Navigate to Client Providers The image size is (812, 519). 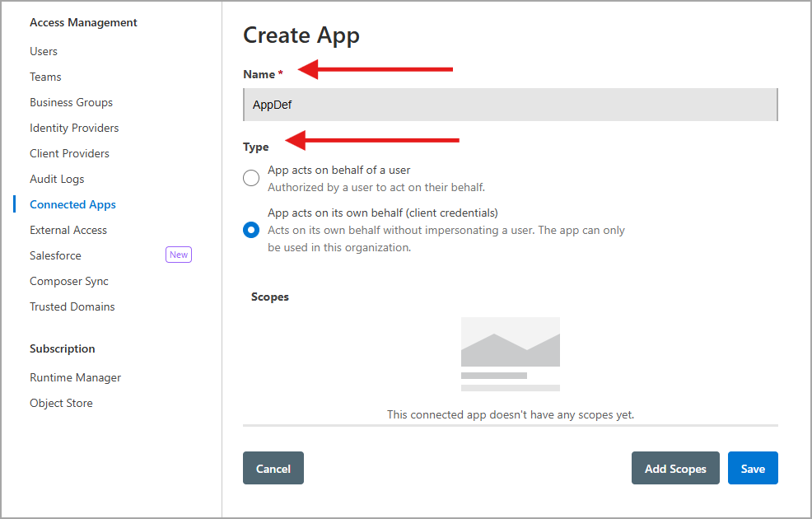(69, 153)
